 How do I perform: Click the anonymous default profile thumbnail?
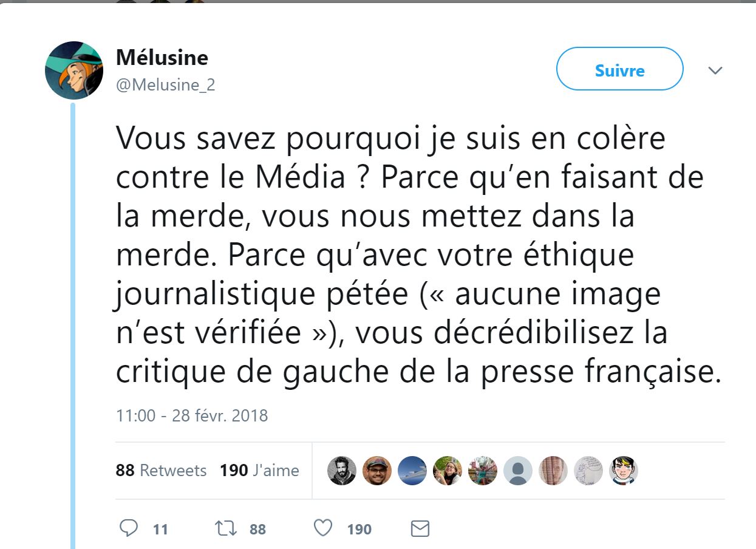[517, 471]
